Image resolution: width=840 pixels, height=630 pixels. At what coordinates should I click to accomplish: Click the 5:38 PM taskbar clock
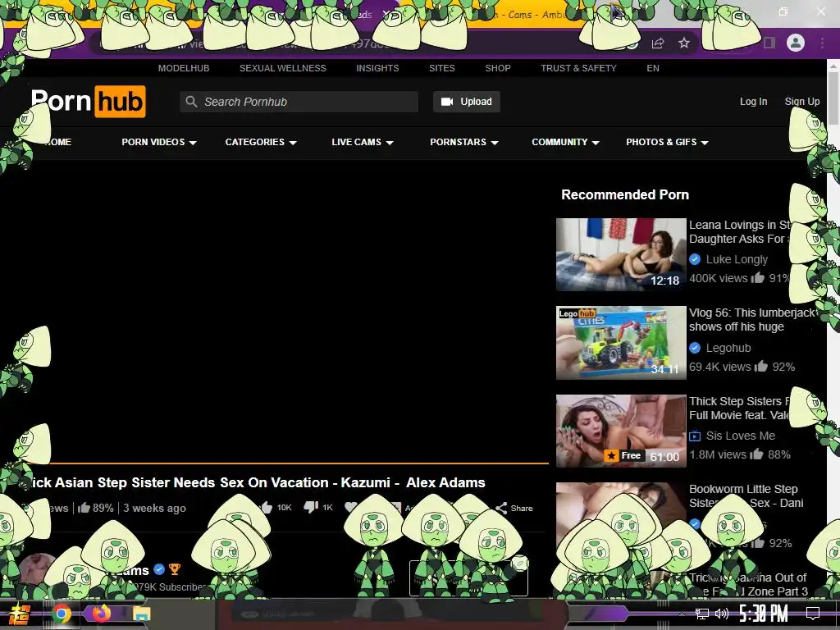(x=764, y=614)
